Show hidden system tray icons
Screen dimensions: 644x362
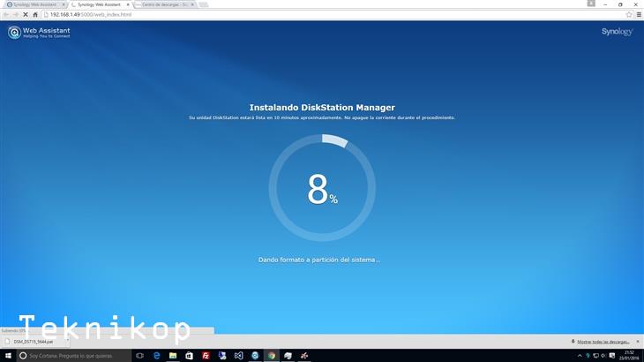pyautogui.click(x=580, y=355)
